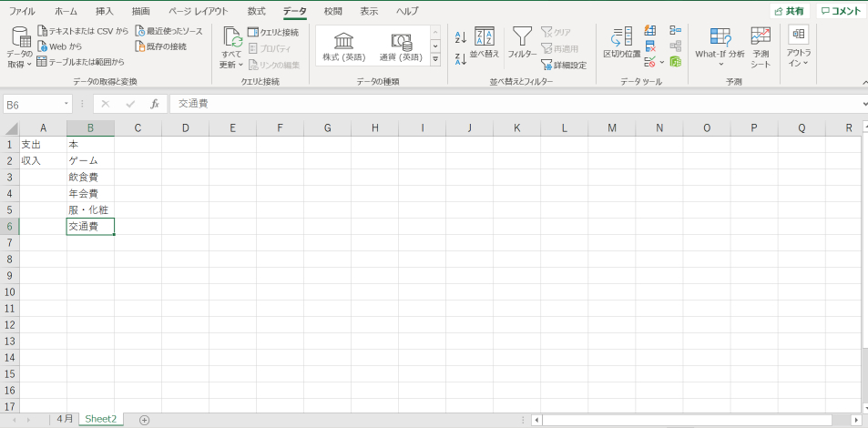Choose テーブルまたは範囲から data source

click(x=80, y=62)
